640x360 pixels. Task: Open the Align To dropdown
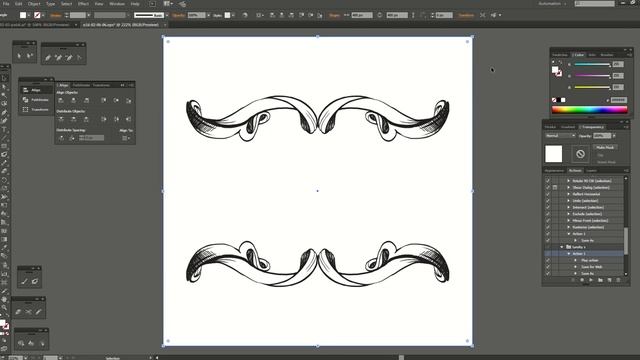click(126, 138)
